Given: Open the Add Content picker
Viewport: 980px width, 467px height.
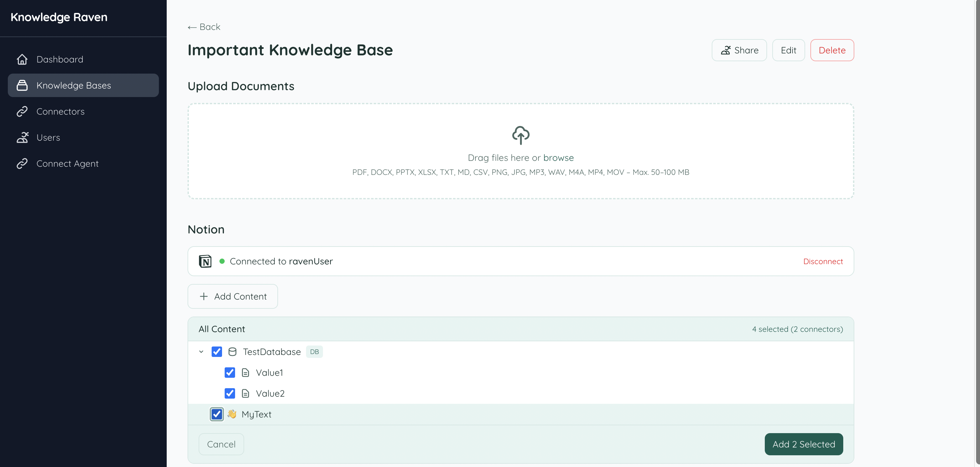Looking at the screenshot, I should (232, 296).
